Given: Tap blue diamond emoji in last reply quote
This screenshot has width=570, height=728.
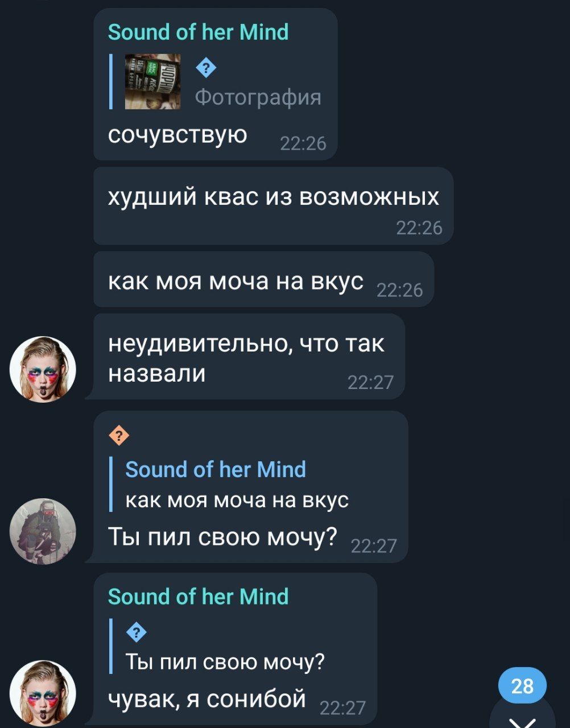Looking at the screenshot, I should click(x=137, y=632).
